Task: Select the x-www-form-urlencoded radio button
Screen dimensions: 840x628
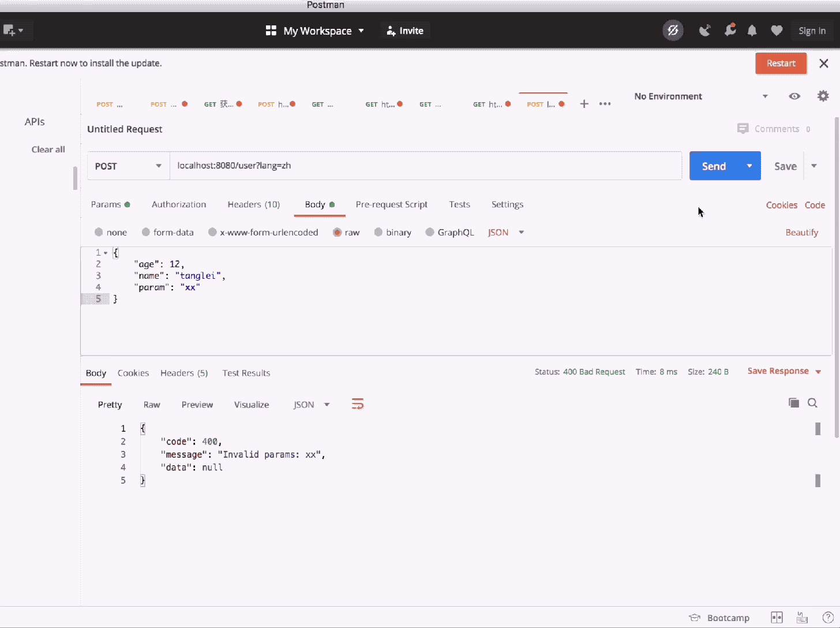Action: (212, 232)
